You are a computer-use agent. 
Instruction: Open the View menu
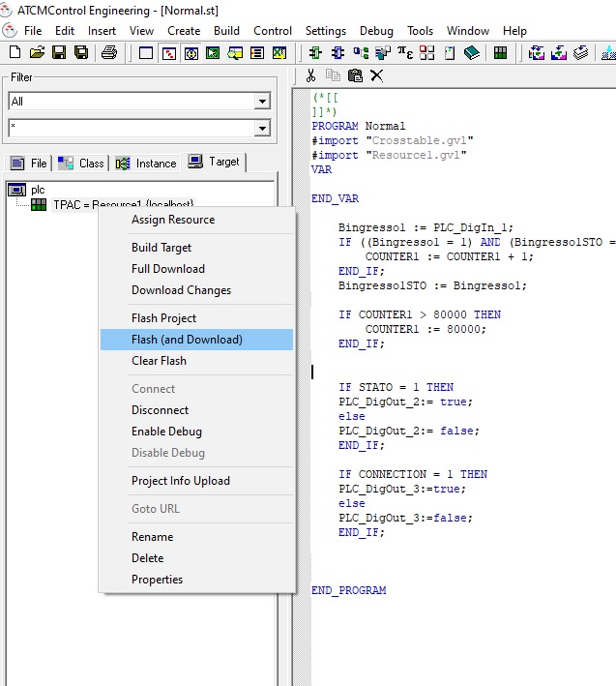tap(141, 31)
